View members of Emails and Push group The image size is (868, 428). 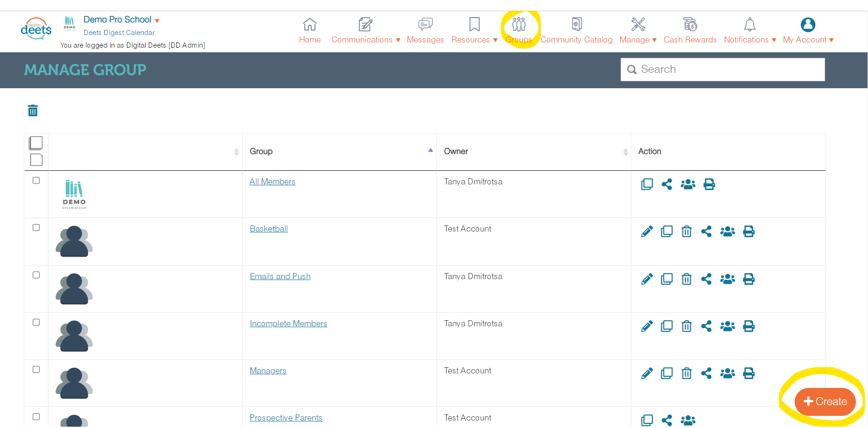[728, 279]
